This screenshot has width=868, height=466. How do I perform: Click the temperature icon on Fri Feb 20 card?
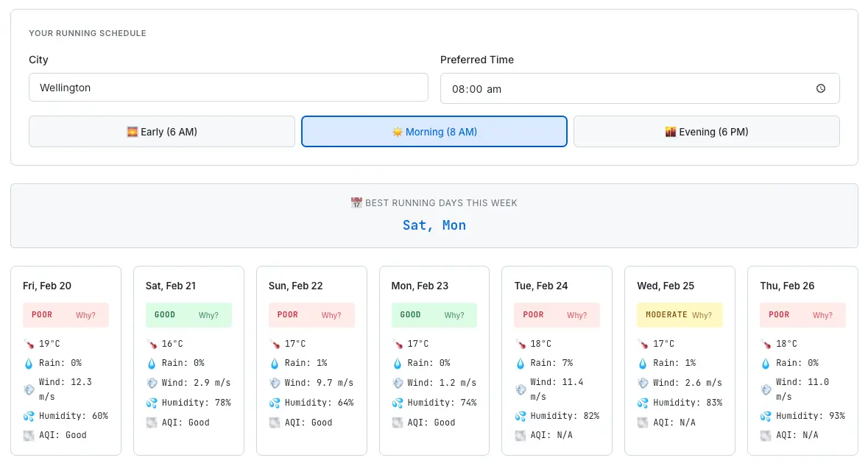coord(29,343)
